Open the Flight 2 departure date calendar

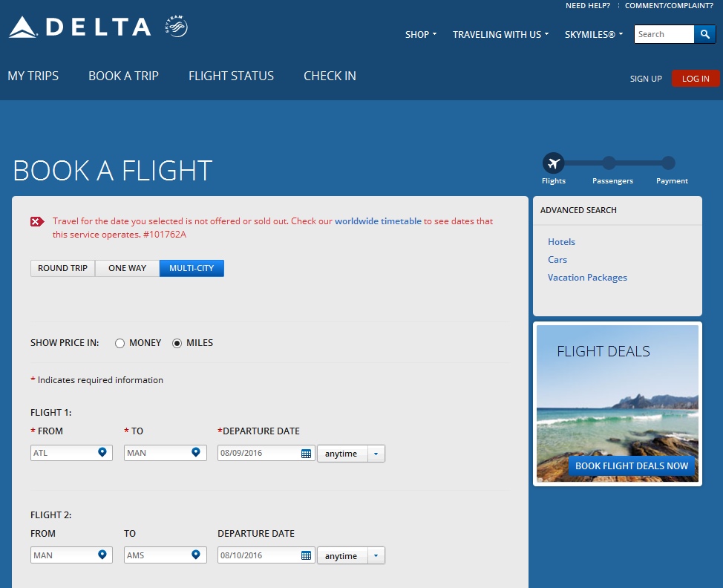coord(306,555)
